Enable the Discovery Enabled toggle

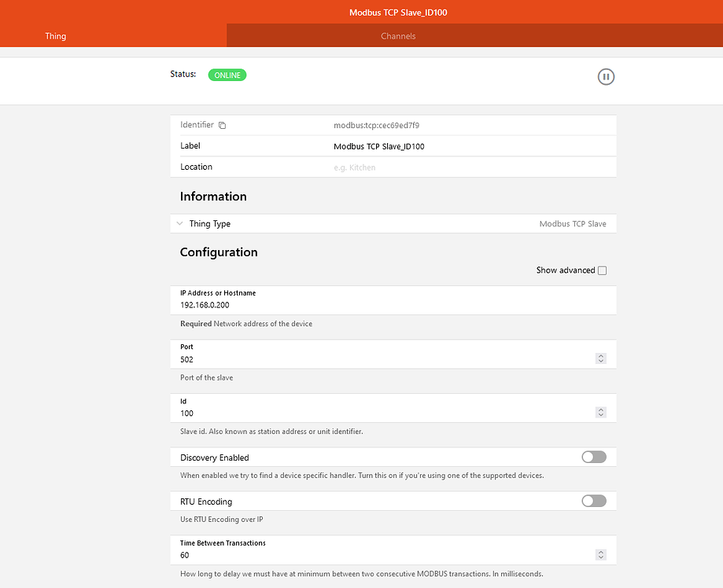pyautogui.click(x=593, y=457)
